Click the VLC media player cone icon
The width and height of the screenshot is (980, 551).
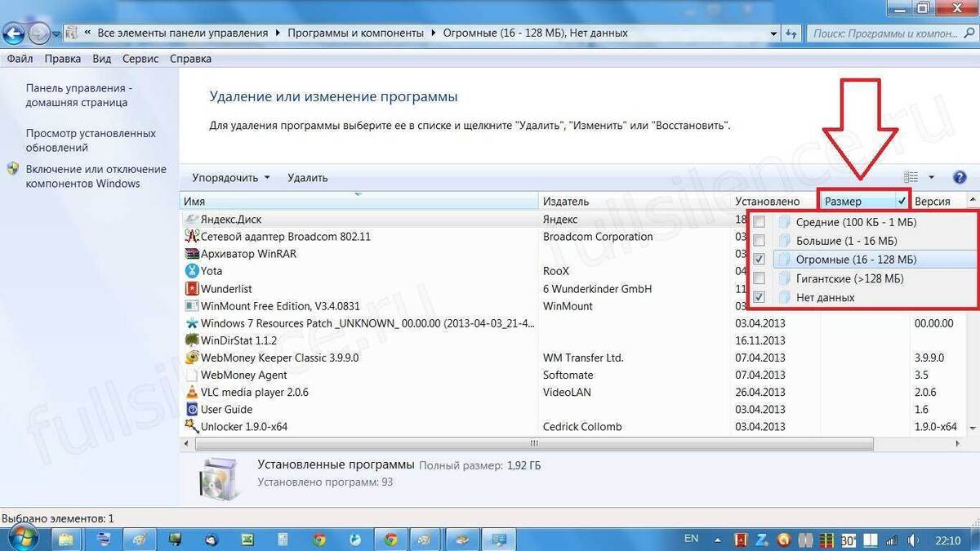[192, 392]
